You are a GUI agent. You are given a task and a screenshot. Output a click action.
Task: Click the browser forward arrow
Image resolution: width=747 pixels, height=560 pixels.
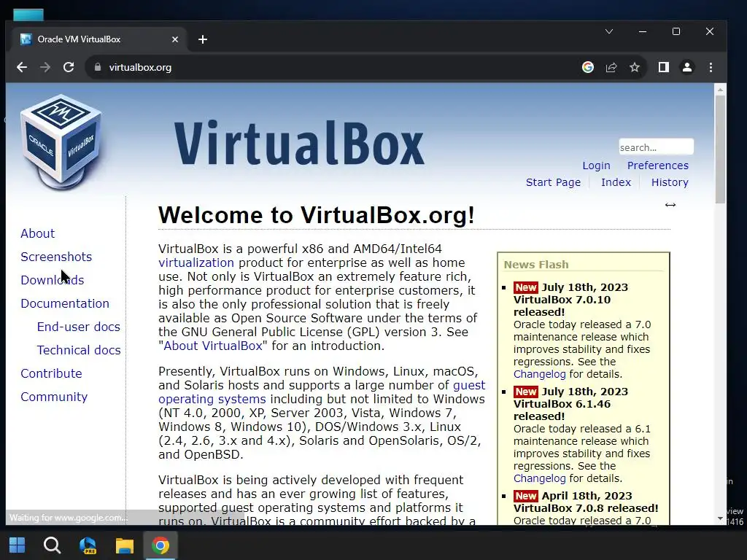45,67
